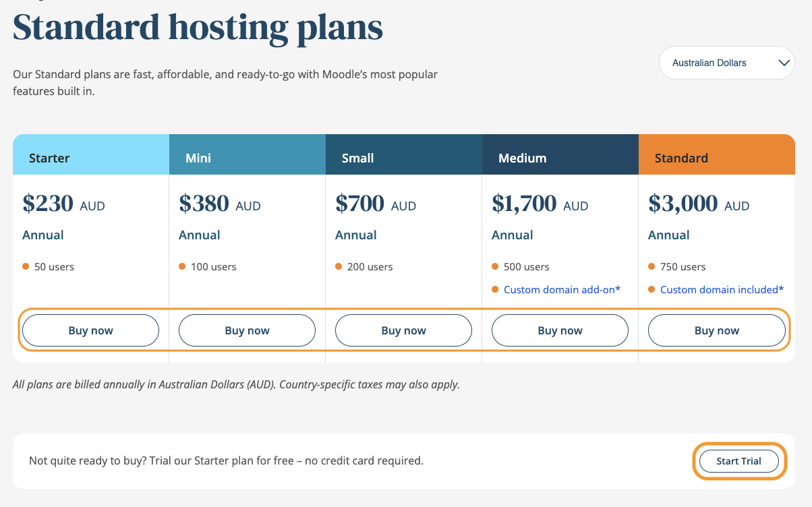Screen dimensions: 812x507
Task: Click Buy now under the Mini plan
Action: [247, 330]
